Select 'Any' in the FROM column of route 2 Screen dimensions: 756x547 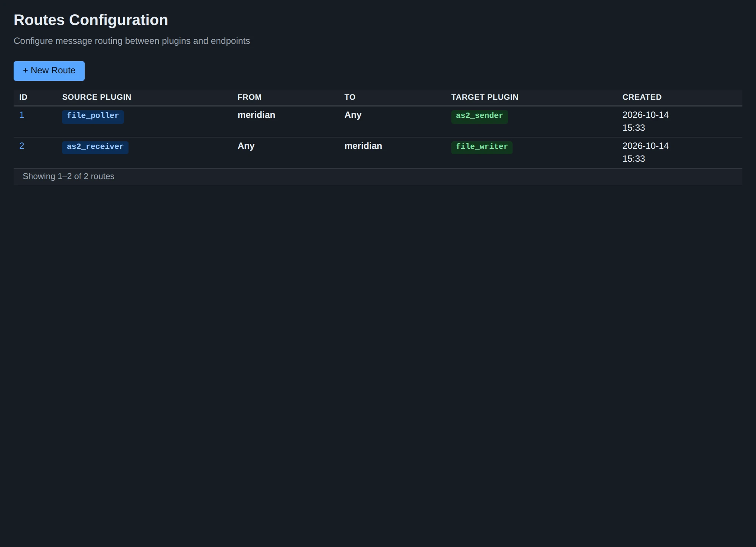coord(246,146)
